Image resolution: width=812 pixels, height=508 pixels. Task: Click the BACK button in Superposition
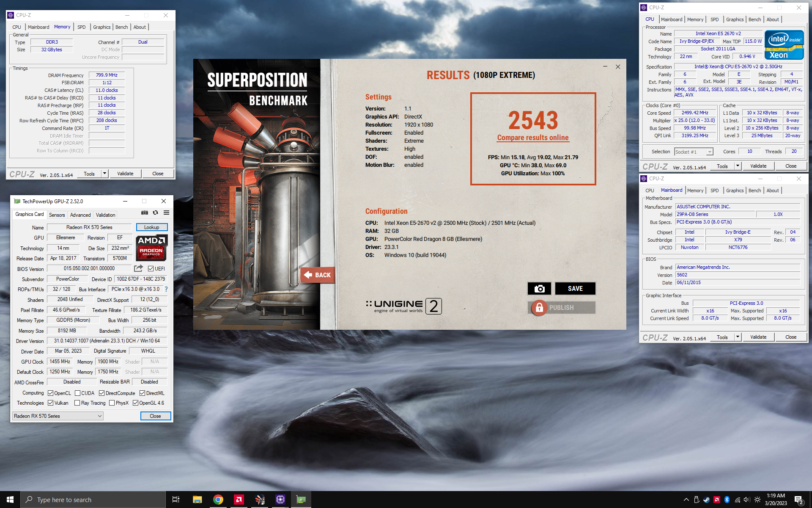click(x=318, y=275)
